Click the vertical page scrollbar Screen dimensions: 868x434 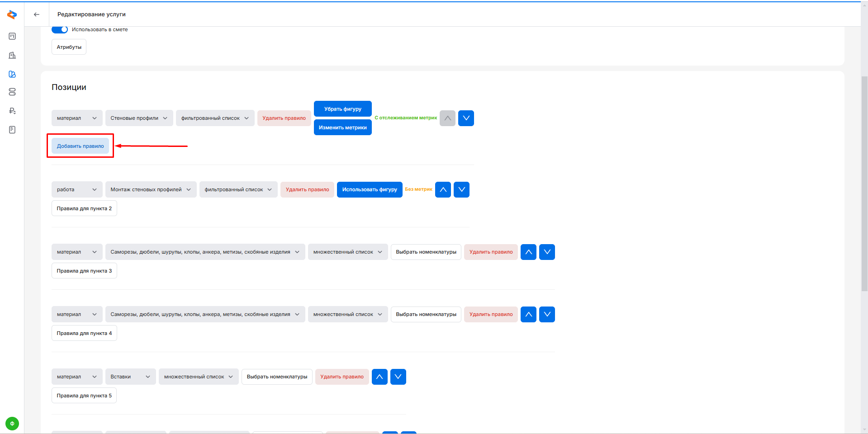coord(864,181)
